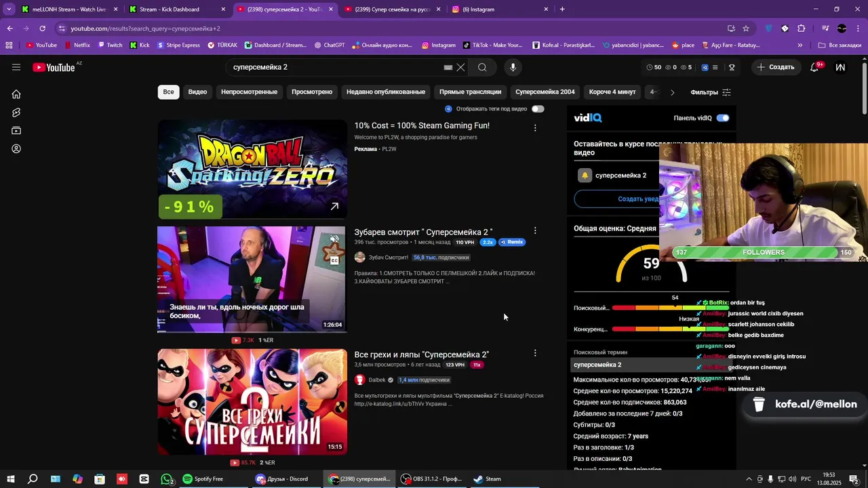Show more filter chips with right arrow
This screenshot has width=868, height=488.
pos(672,92)
